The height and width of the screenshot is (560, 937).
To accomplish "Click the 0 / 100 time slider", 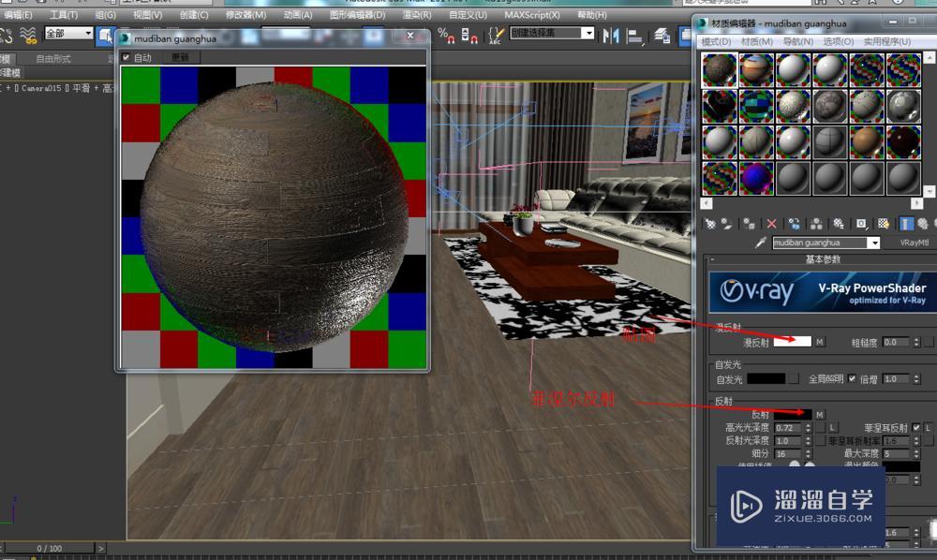I will (49, 548).
